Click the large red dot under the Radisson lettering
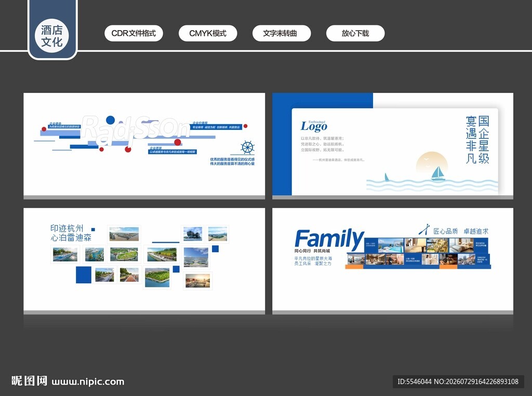The height and width of the screenshot is (396, 532). tap(178, 142)
